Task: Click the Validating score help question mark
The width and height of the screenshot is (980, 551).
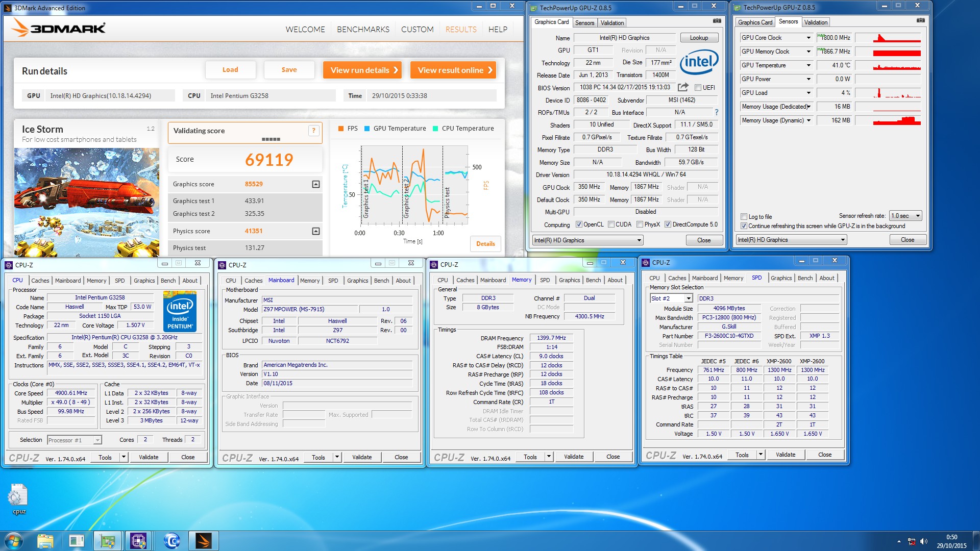Action: pos(314,131)
